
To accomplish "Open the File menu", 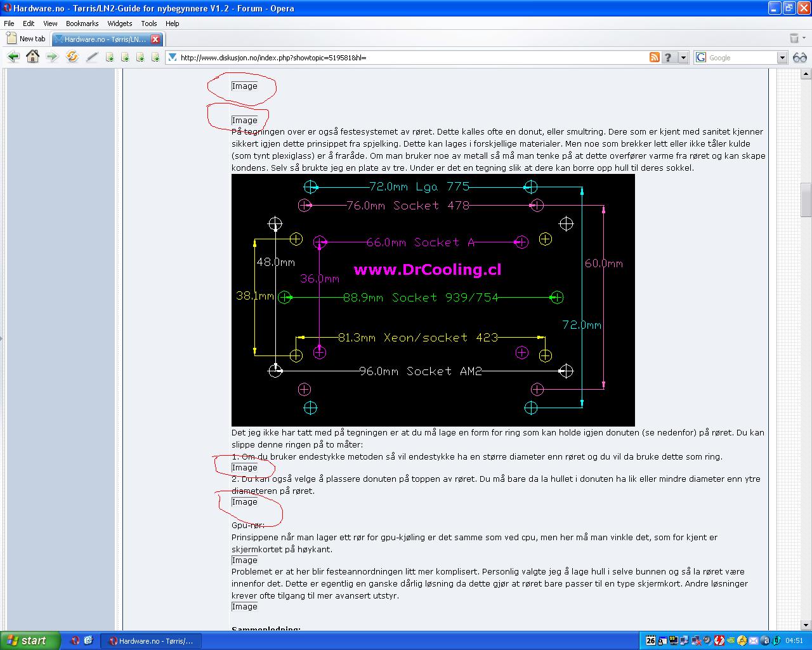I will tap(9, 23).
